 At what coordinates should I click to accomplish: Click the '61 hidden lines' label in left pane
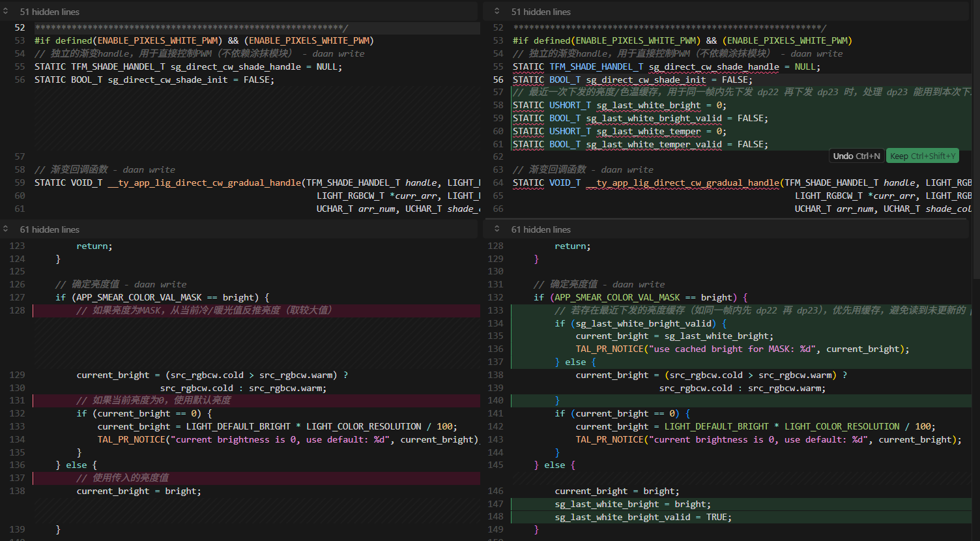tap(50, 229)
